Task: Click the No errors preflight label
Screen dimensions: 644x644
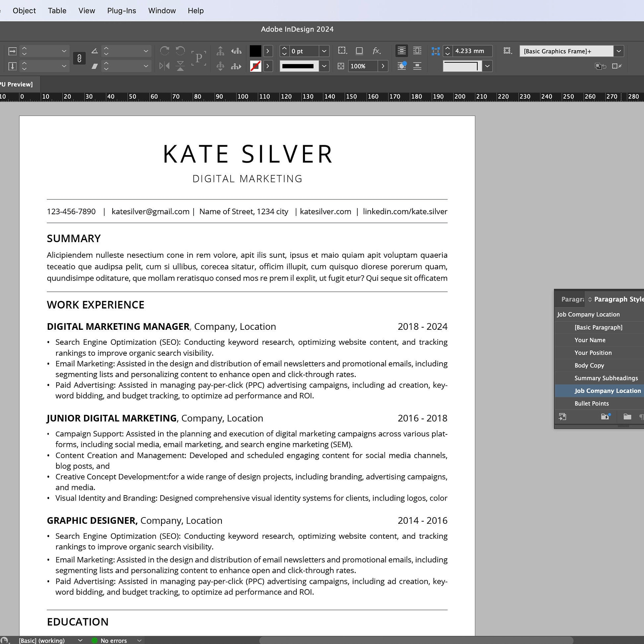Action: point(113,640)
